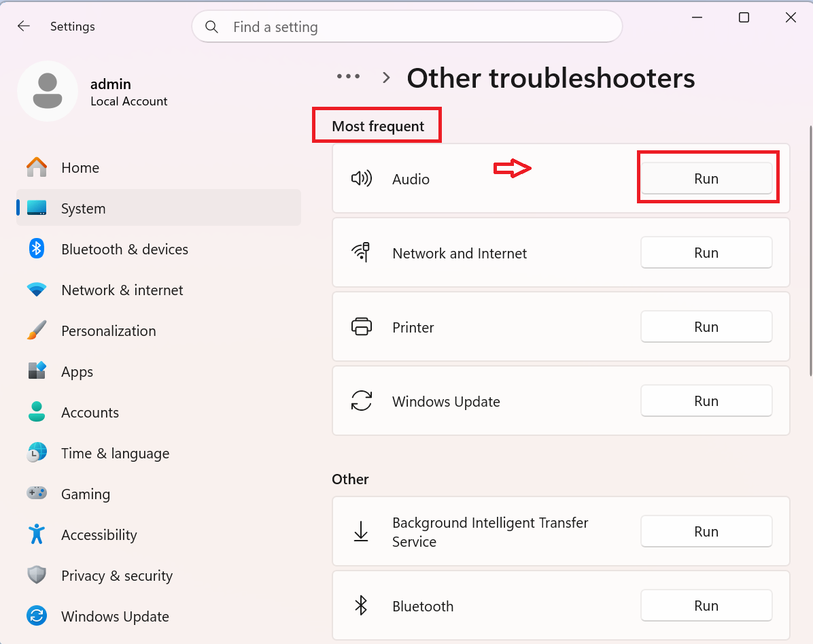Open Windows Update in sidebar
Image resolution: width=813 pixels, height=644 pixels.
coord(158,615)
